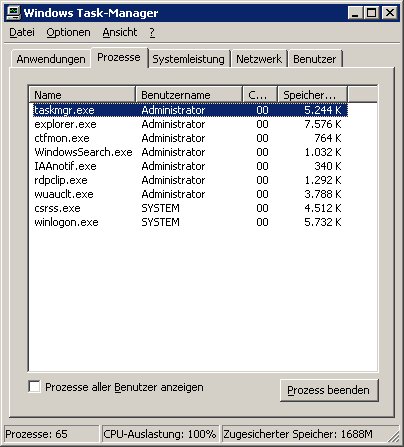The height and width of the screenshot is (447, 404).
Task: Open the Datei menu
Action: [x=22, y=32]
